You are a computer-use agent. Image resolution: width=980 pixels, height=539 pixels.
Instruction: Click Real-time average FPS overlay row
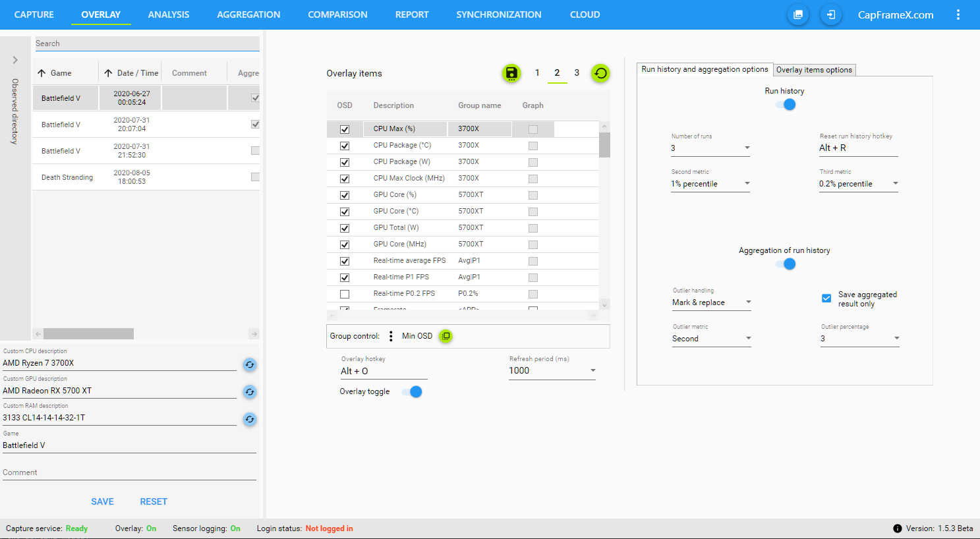pos(463,261)
